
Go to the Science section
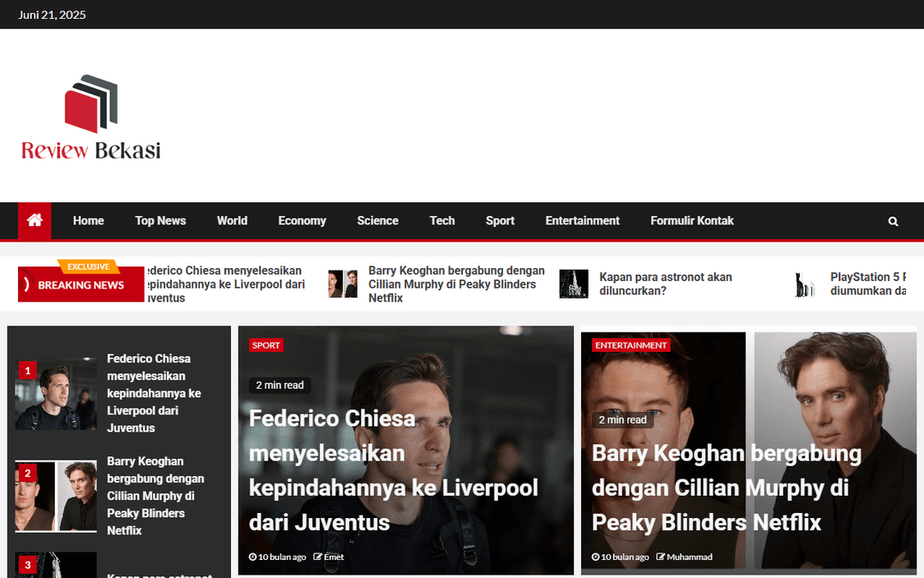click(x=378, y=221)
